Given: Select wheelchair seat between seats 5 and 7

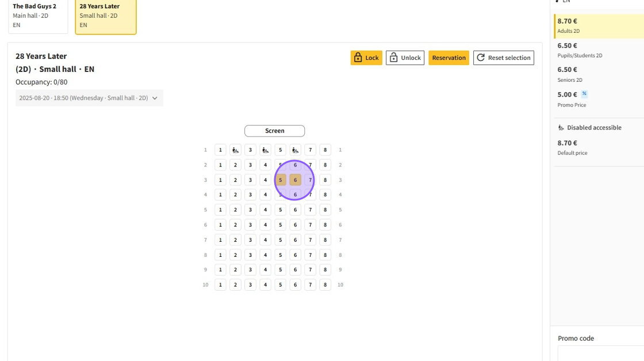Looking at the screenshot, I should coord(295,150).
